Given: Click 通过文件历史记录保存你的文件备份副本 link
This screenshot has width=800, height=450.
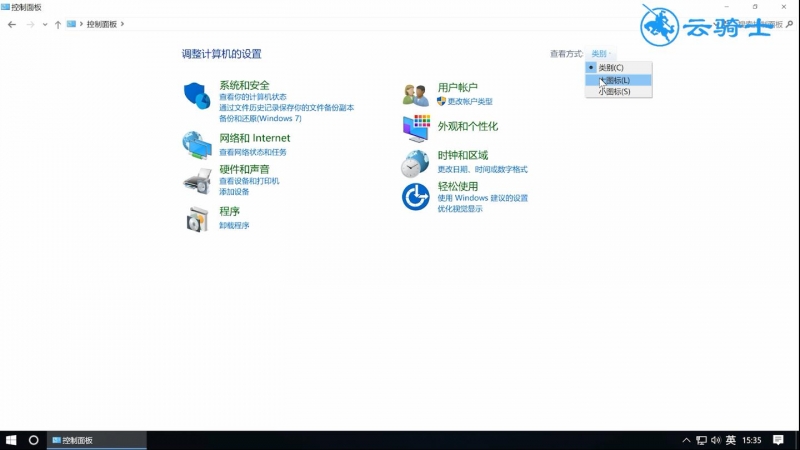Looking at the screenshot, I should point(286,108).
